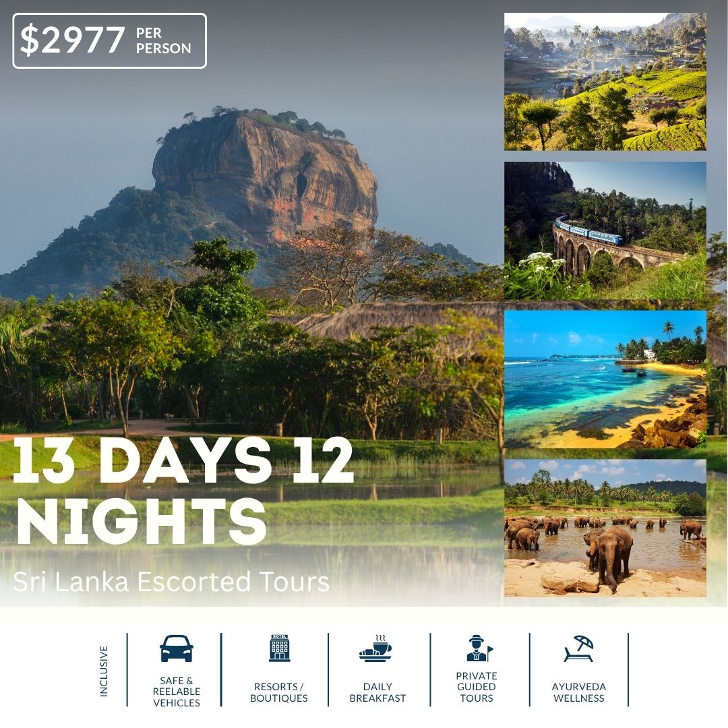The width and height of the screenshot is (728, 728).
Task: Click the 13 Days 12 Nights headline
Action: 183,491
